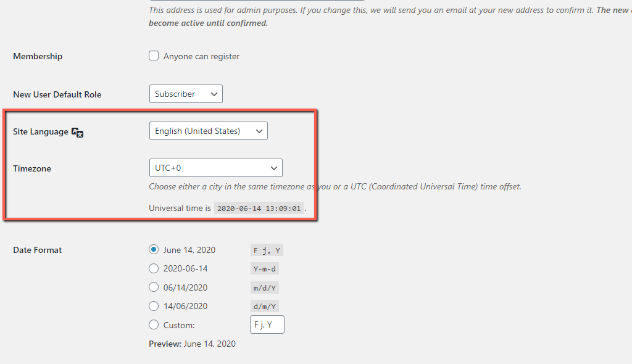Open the New User Default Role dropdown

186,94
